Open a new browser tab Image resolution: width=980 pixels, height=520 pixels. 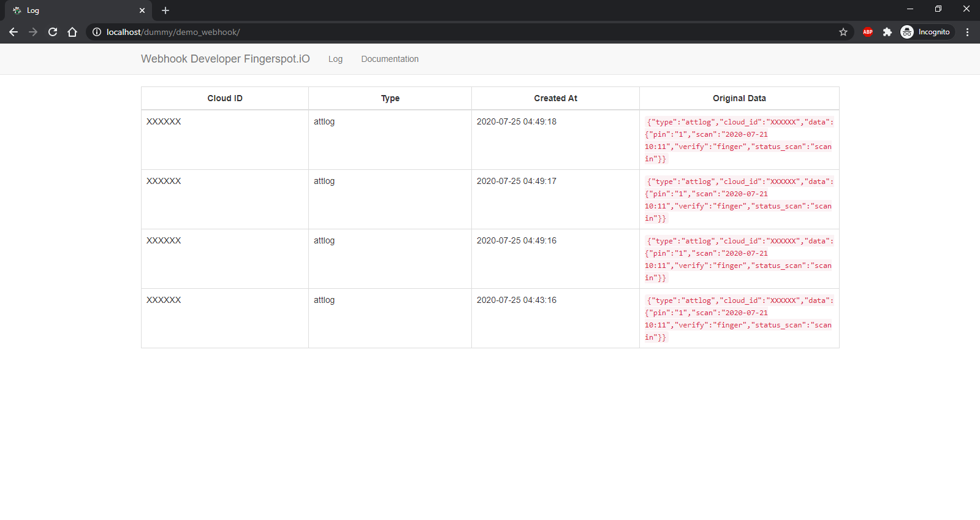click(x=165, y=10)
